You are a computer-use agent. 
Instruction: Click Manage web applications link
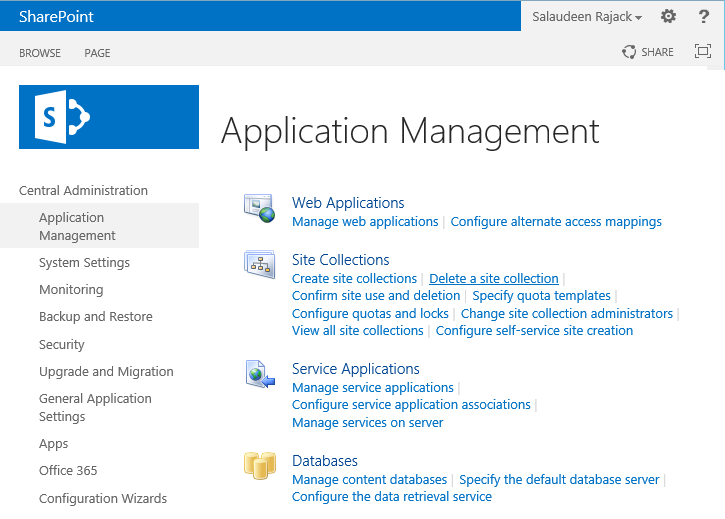pyautogui.click(x=365, y=222)
